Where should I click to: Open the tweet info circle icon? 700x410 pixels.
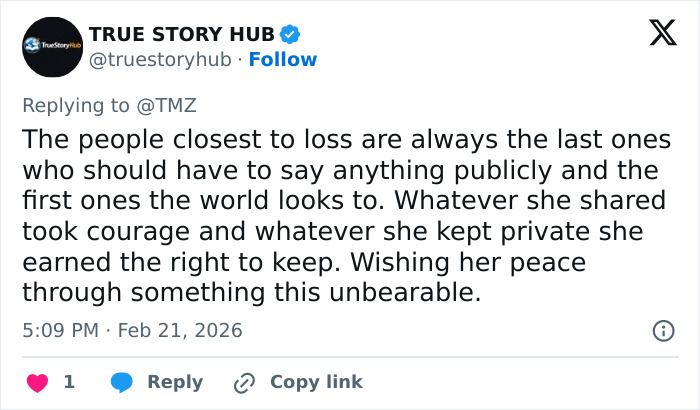[x=662, y=330]
